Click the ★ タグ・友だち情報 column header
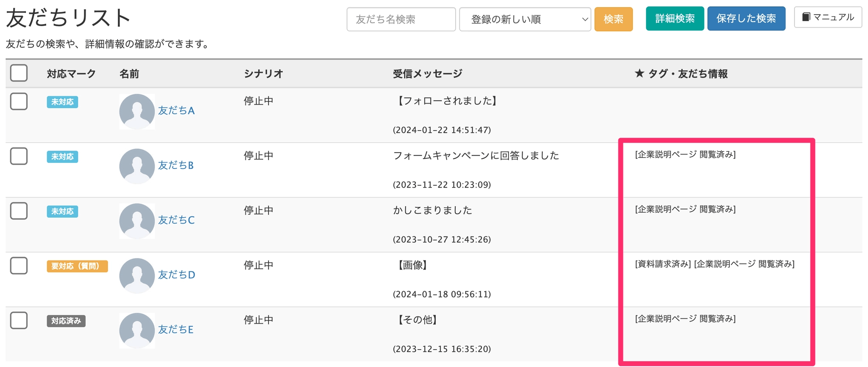The height and width of the screenshot is (367, 868). click(681, 74)
